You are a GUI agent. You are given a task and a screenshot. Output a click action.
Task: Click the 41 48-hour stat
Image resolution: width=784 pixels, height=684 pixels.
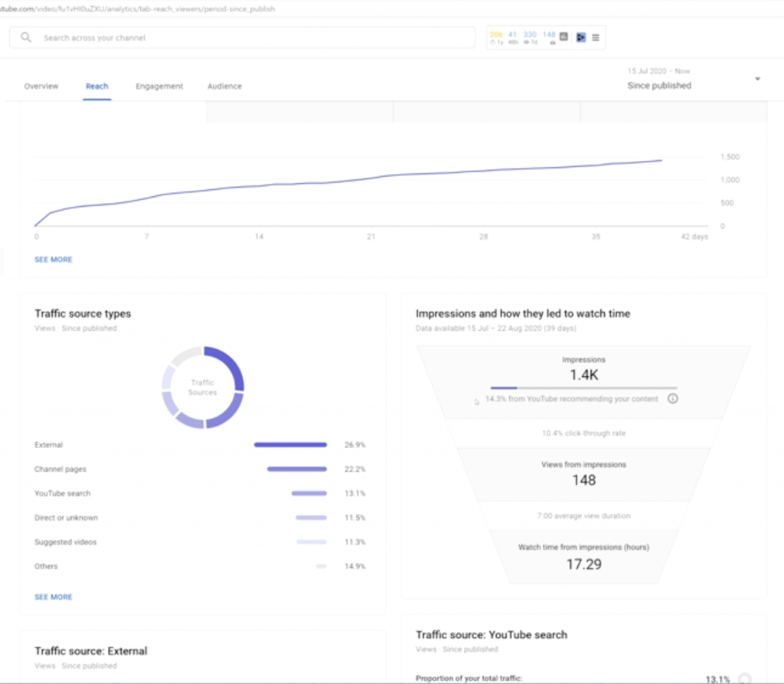[512, 38]
